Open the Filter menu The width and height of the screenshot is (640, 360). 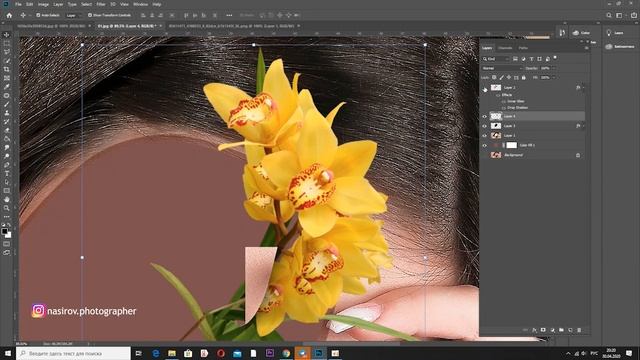click(101, 4)
